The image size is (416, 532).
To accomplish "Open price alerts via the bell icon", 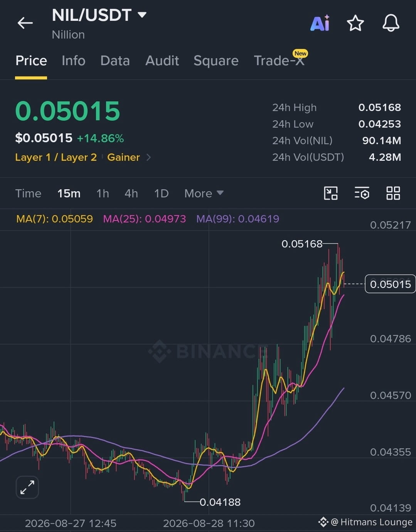I will pos(391,23).
